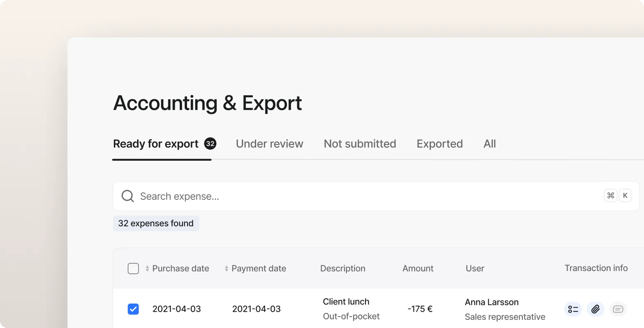Click the K shortcut key badge
This screenshot has height=328, width=644.
click(x=625, y=196)
